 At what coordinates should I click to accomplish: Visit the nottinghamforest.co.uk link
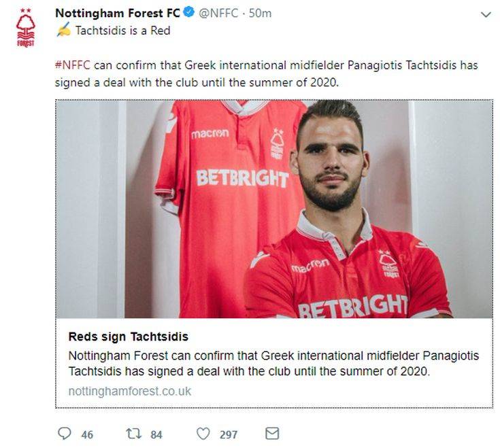[130, 391]
